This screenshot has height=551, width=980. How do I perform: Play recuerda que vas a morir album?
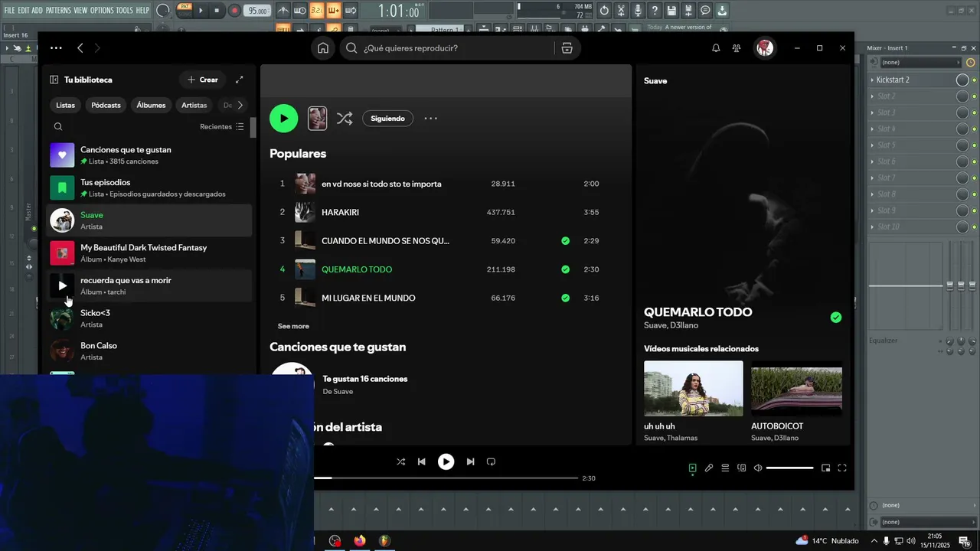coord(62,286)
